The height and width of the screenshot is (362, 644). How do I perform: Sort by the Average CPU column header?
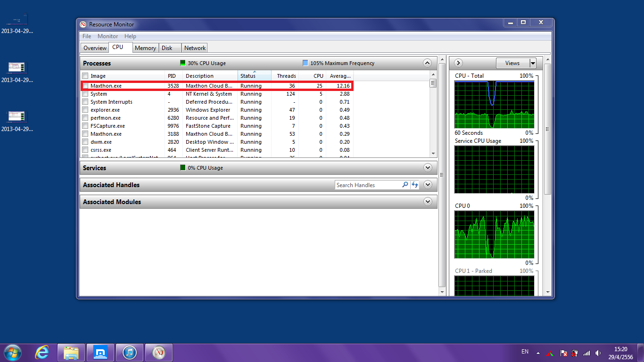[340, 76]
